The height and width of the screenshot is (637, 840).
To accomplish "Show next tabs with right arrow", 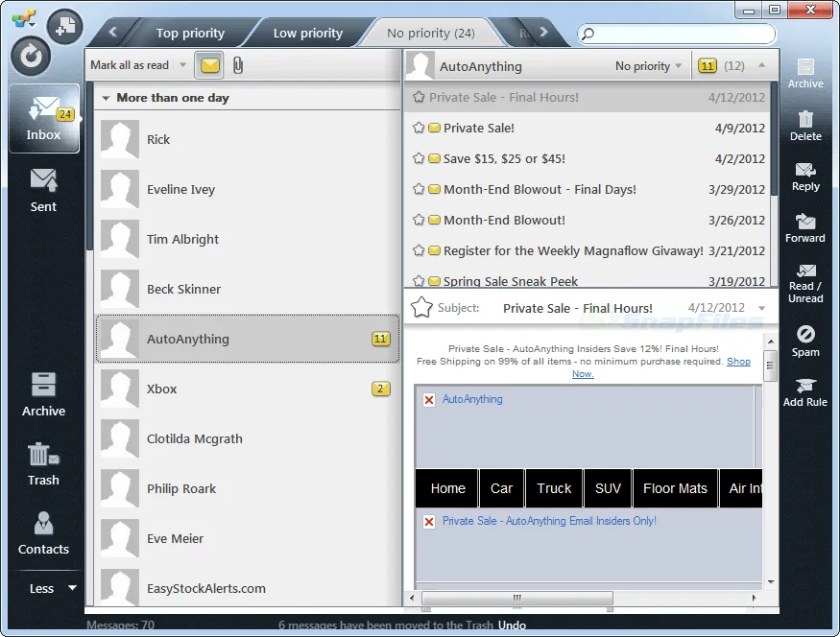I will pyautogui.click(x=543, y=32).
